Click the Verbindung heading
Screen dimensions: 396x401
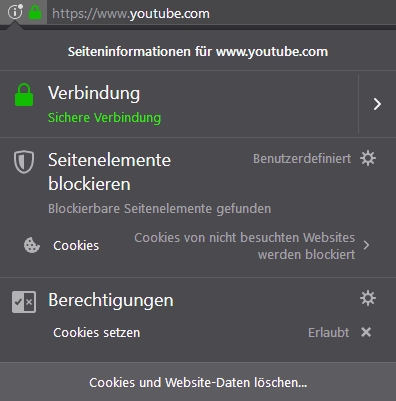coord(94,93)
